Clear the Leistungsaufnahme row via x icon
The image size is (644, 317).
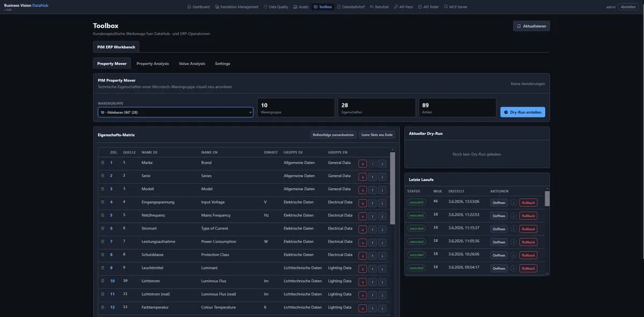[363, 242]
